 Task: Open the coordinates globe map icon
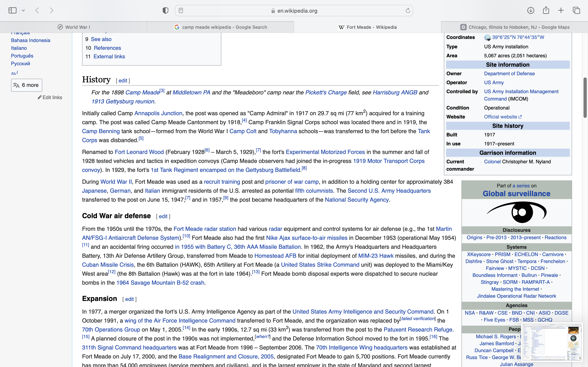point(487,38)
